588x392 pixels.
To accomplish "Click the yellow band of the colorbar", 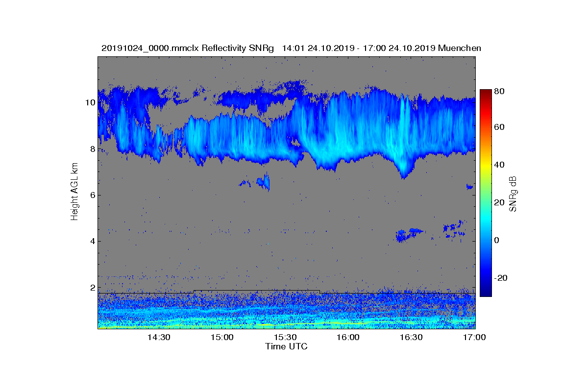I will 486,167.
